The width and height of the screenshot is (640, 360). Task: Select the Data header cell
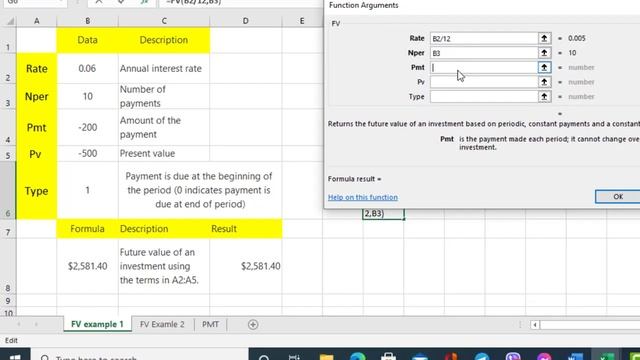click(87, 40)
